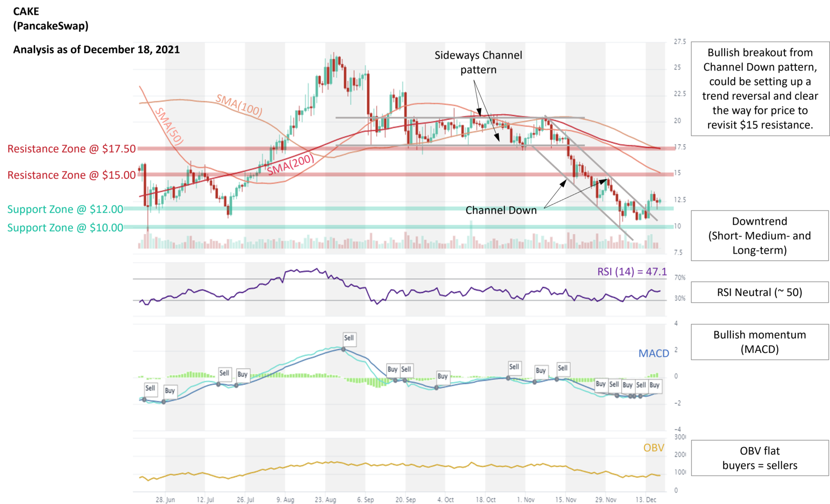Click the '13. Dec' date axis label
The width and height of the screenshot is (830, 504).
pos(646,499)
